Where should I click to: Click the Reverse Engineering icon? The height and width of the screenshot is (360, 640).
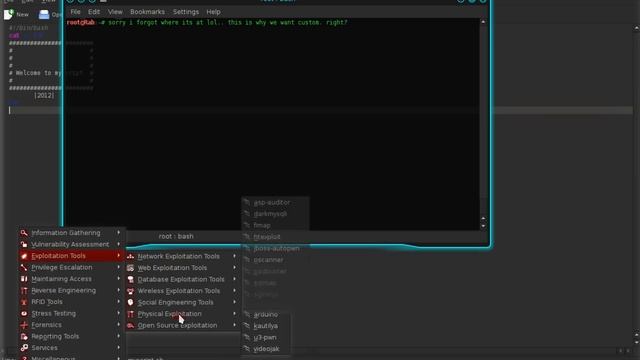tap(24, 290)
